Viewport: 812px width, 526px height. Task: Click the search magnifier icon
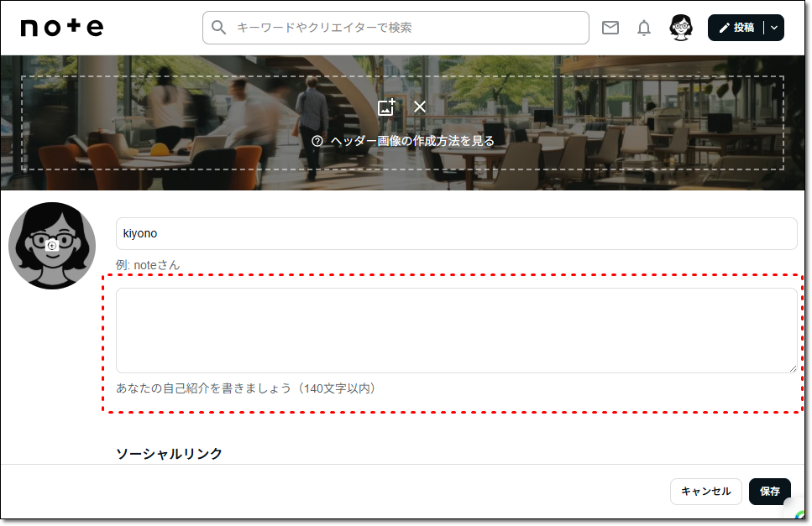218,28
